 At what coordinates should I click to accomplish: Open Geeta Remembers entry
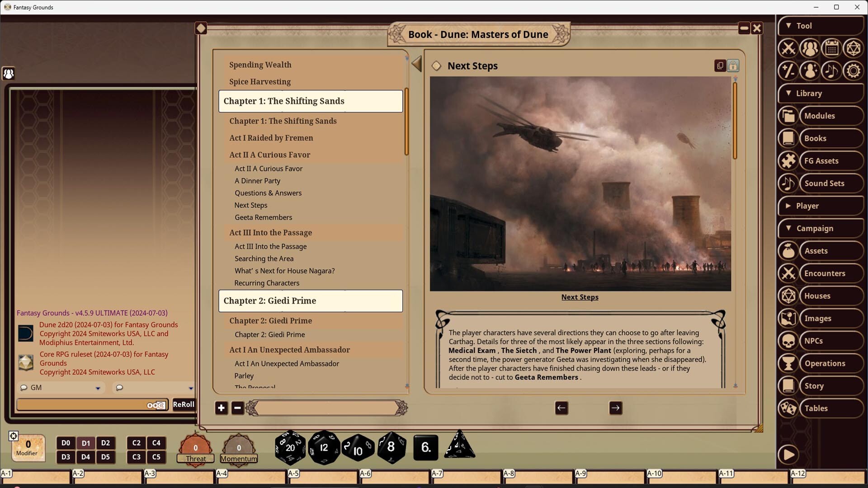pos(263,217)
